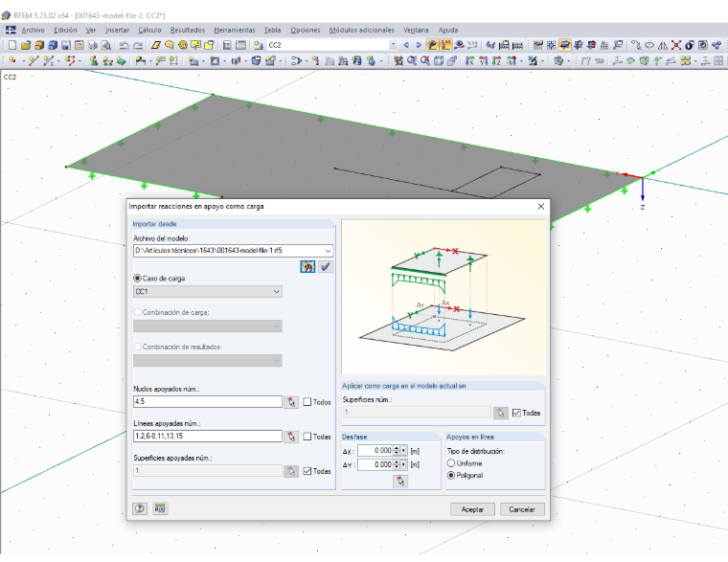This screenshot has height=562, width=728.
Task: Click the Save floppy disk icon
Action: (66, 45)
